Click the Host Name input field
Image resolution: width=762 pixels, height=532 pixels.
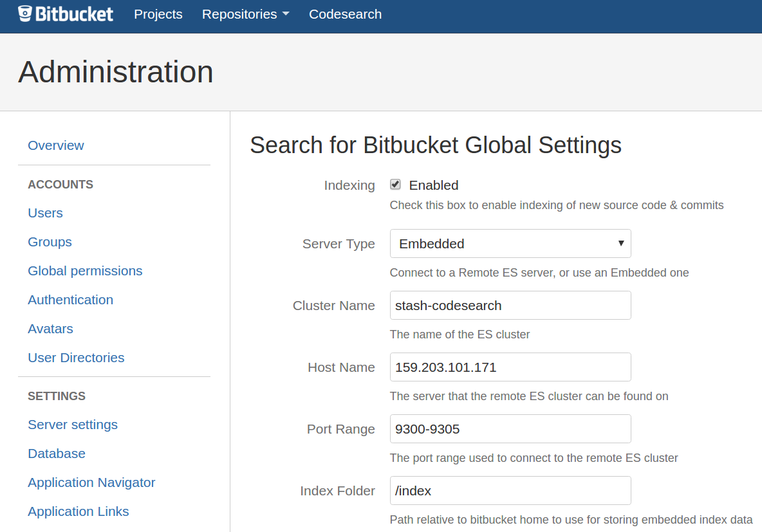pyautogui.click(x=510, y=367)
